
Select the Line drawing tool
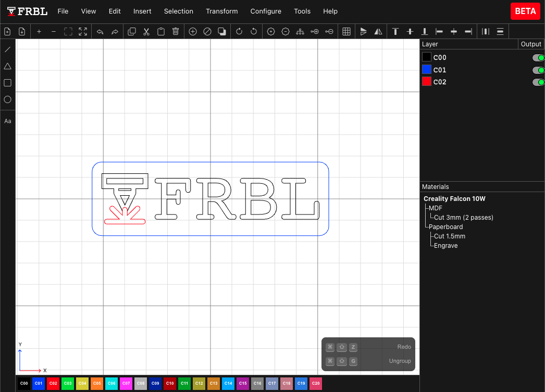7,49
